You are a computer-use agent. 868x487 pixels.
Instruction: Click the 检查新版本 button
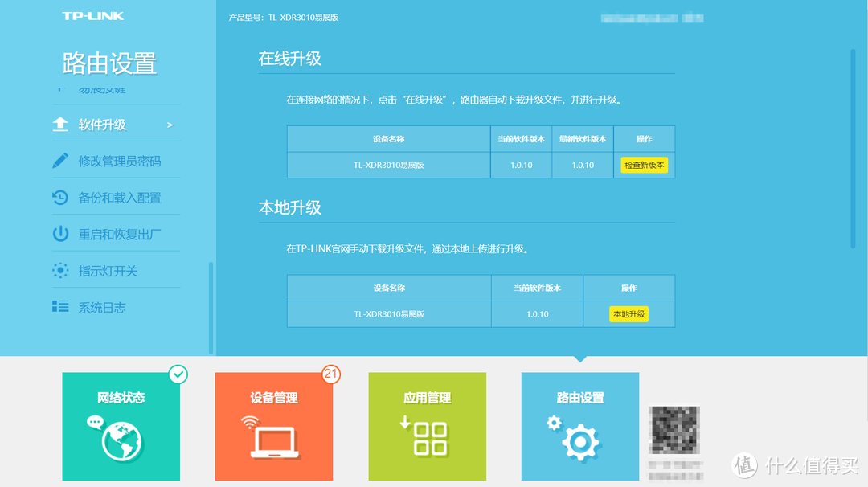[x=644, y=165]
